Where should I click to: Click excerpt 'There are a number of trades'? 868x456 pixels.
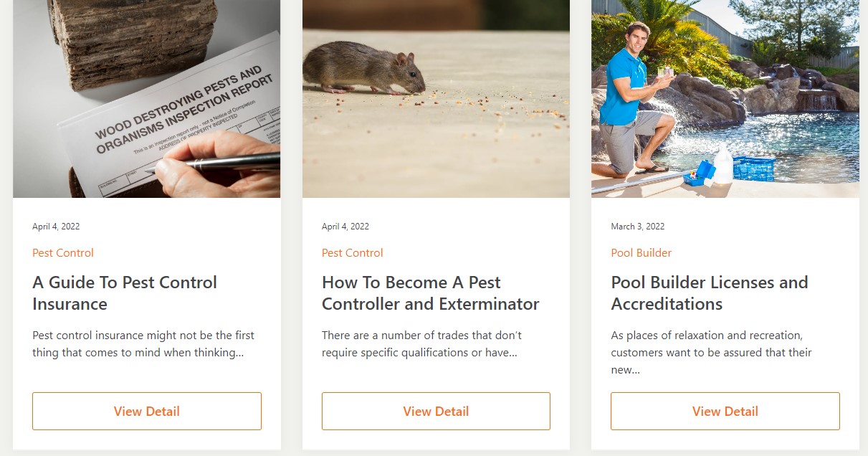click(422, 344)
